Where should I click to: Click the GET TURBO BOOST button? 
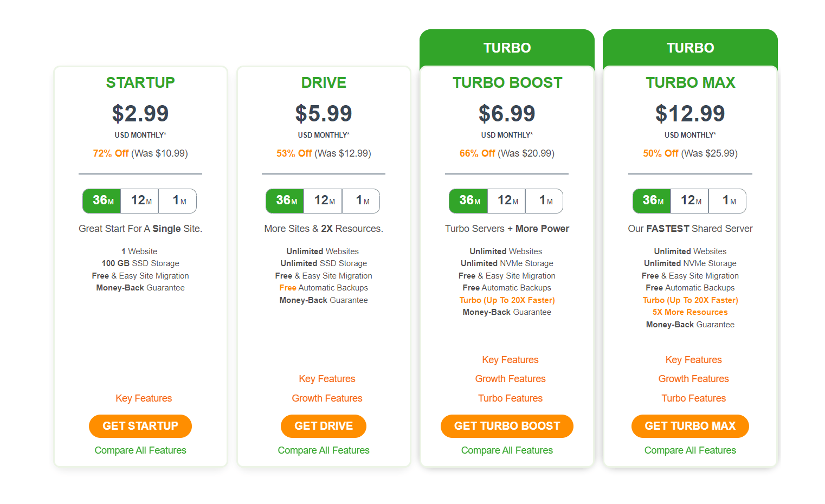[x=506, y=426]
